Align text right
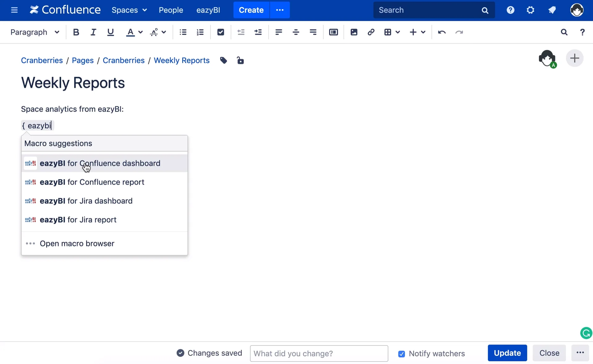 (x=313, y=32)
